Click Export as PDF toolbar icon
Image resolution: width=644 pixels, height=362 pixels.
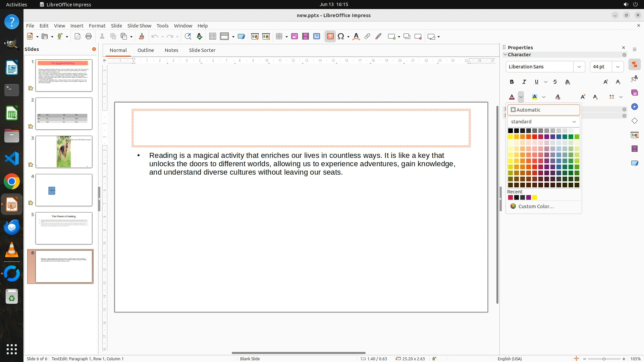coord(77,37)
